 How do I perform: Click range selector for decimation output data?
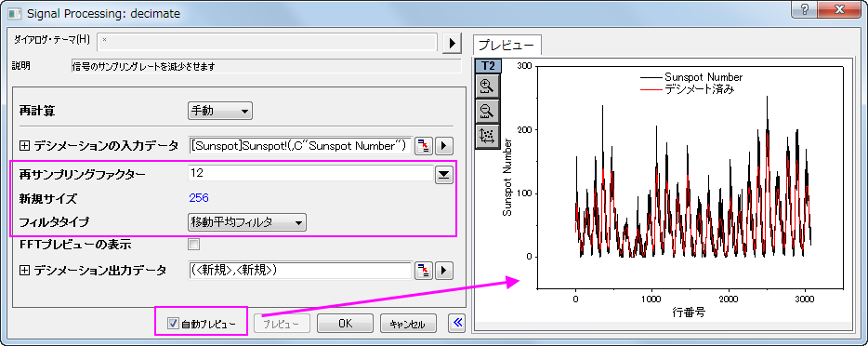424,270
